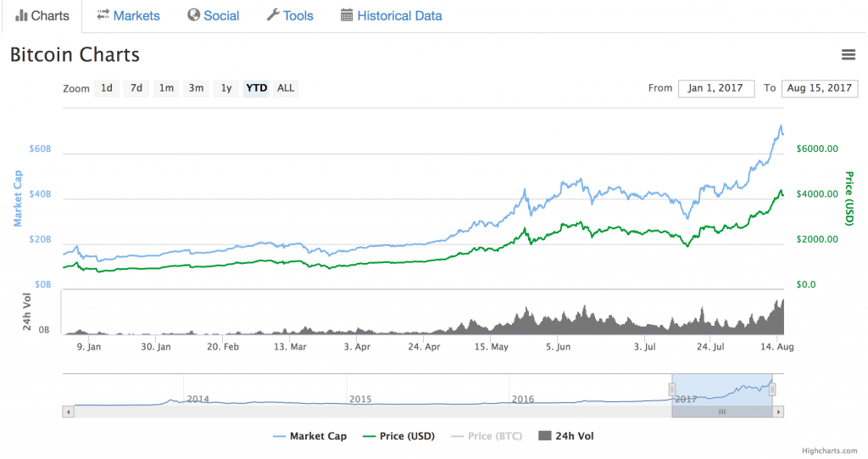Go to the Historical Data tab
This screenshot has width=868, height=459.
pos(392,15)
